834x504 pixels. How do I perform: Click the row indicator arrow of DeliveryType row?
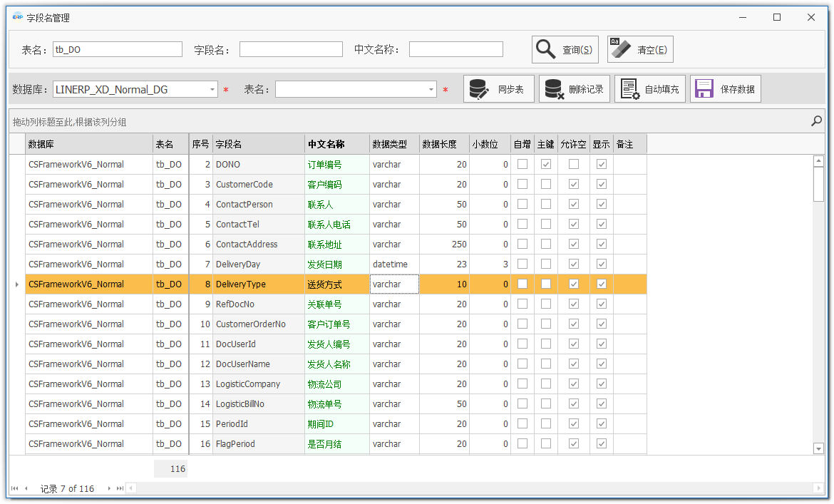[17, 284]
